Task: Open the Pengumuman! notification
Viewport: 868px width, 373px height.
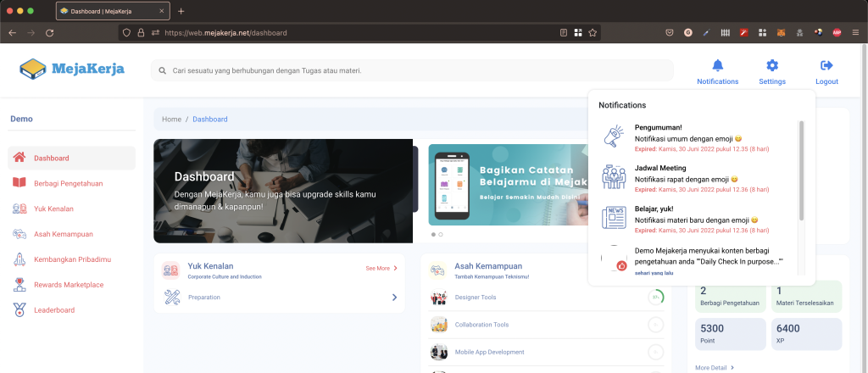Action: tap(698, 138)
